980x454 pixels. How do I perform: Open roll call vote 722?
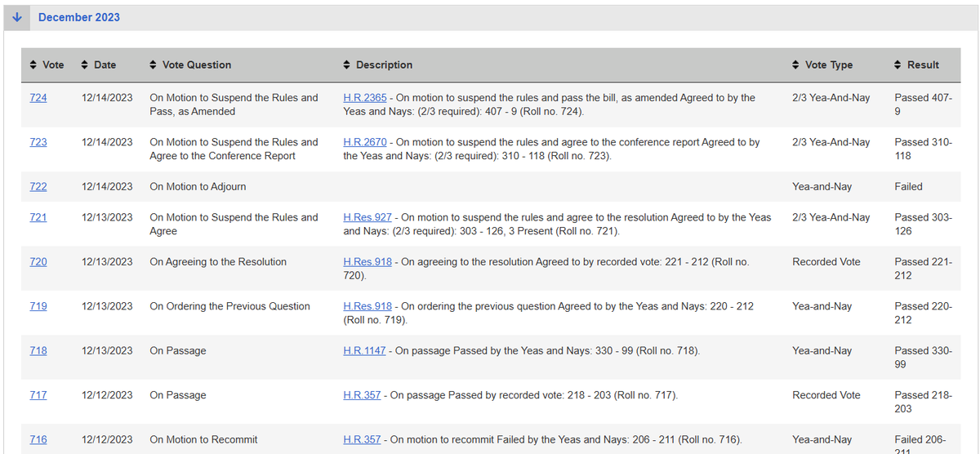38,186
